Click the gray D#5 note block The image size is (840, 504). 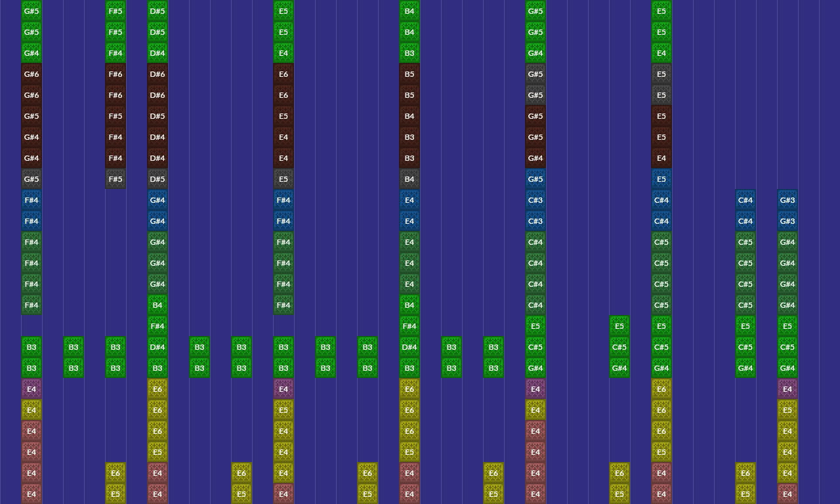(157, 179)
